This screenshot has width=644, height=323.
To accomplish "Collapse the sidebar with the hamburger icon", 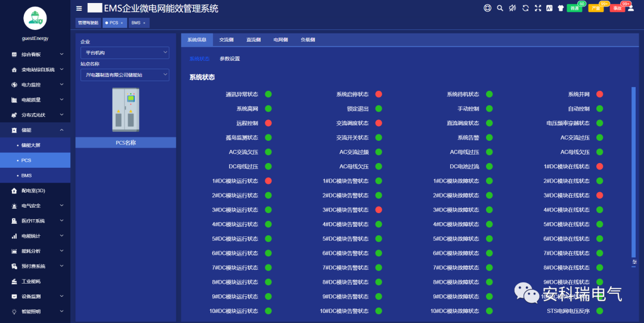I will coord(79,8).
